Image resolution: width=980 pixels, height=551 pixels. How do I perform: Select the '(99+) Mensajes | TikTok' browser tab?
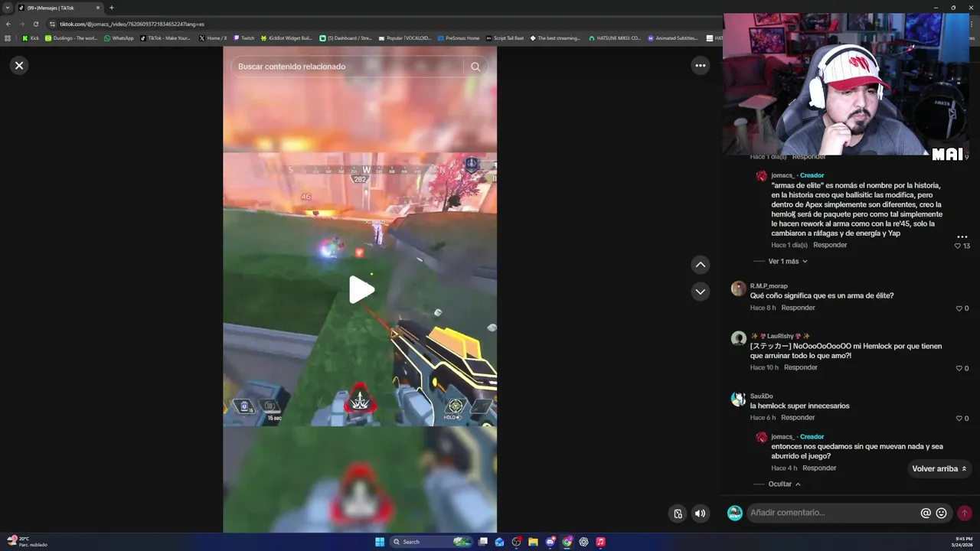(x=59, y=8)
